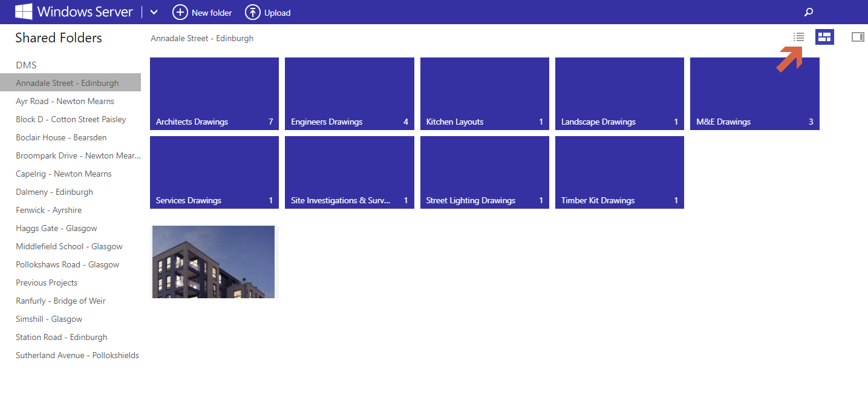This screenshot has width=868, height=415.
Task: Toggle the details preview pane
Action: click(858, 37)
